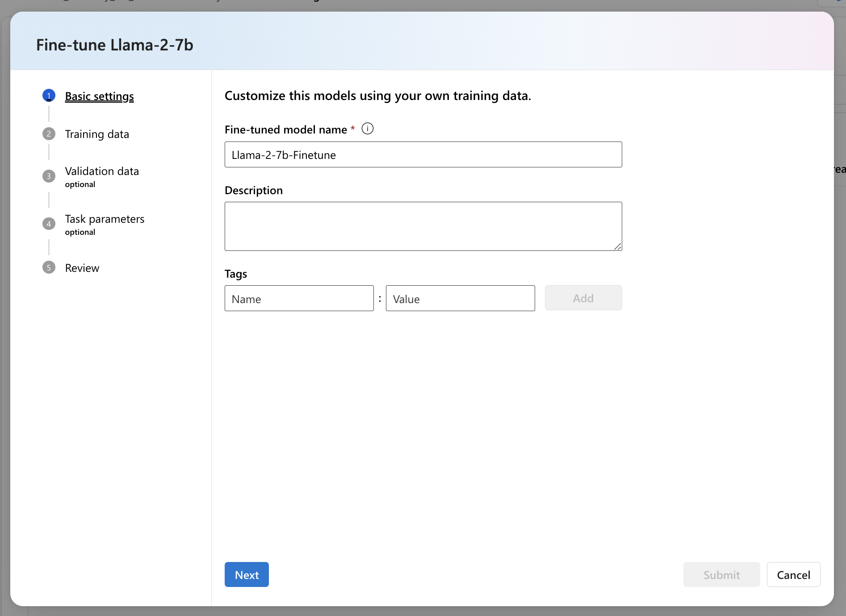This screenshot has width=846, height=616.
Task: Select step 1 circle for Basic settings
Action: click(49, 96)
